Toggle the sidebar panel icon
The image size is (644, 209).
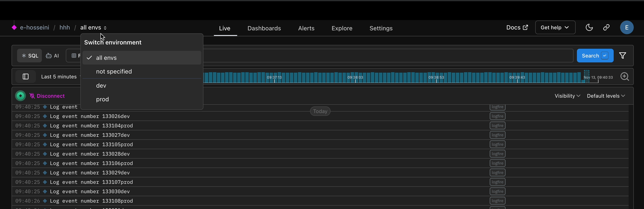coord(25,77)
